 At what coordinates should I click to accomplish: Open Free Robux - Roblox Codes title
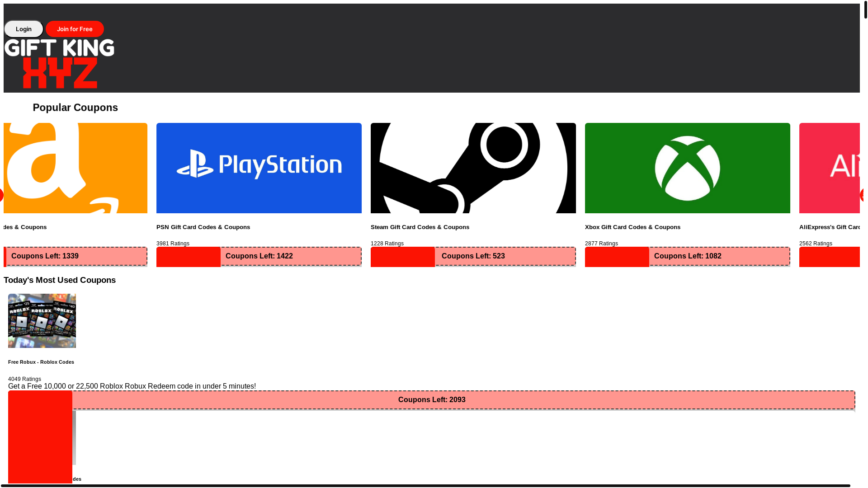click(41, 362)
